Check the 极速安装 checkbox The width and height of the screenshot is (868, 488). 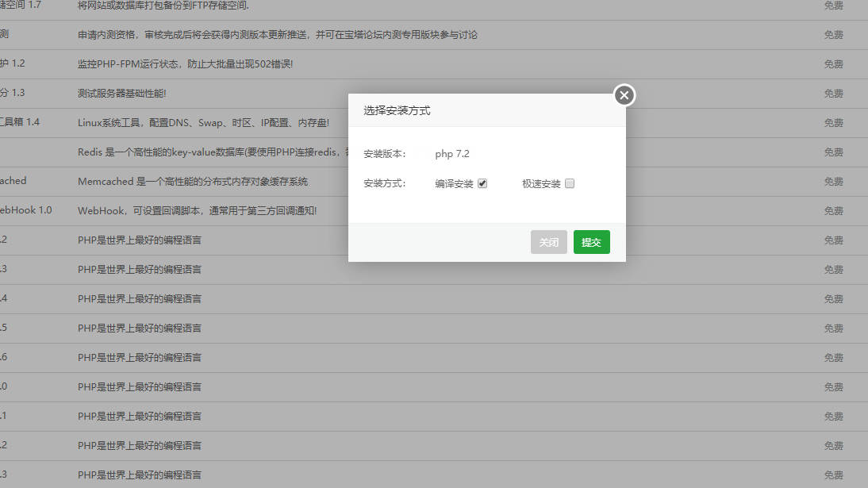click(x=570, y=183)
